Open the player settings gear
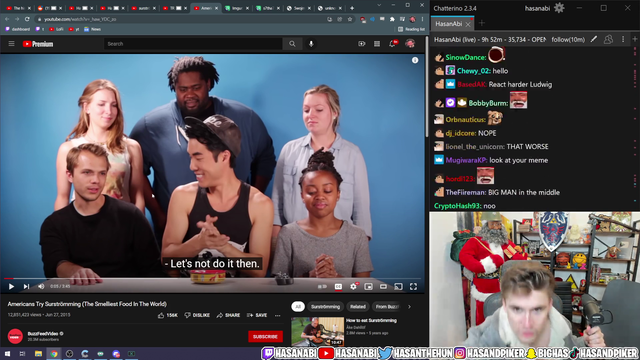 353,287
